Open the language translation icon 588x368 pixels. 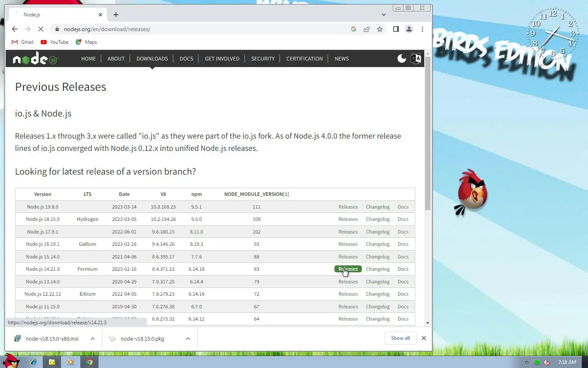pos(416,58)
